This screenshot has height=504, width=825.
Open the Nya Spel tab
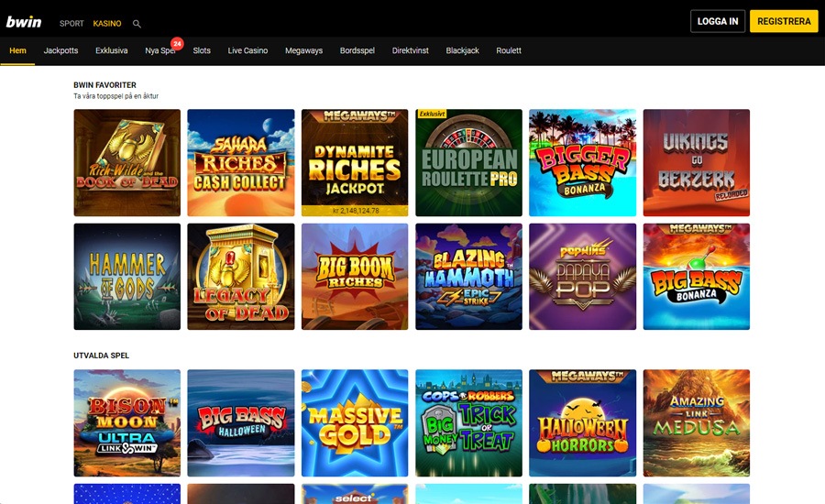[159, 50]
